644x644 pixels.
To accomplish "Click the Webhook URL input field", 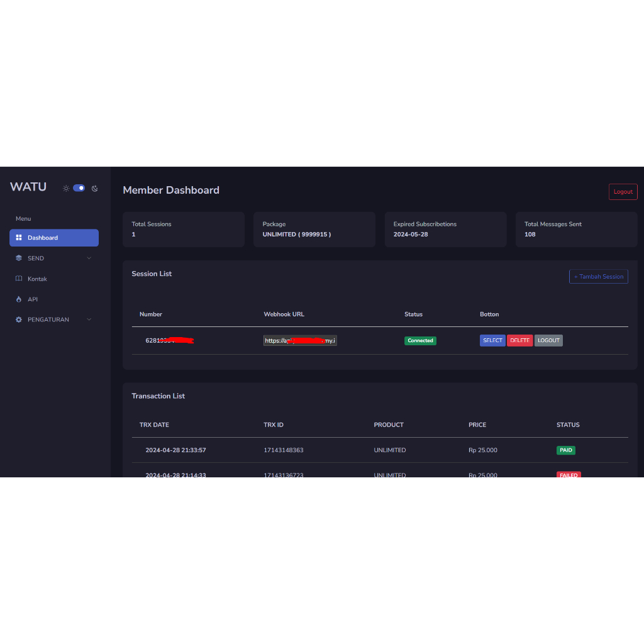I will click(x=300, y=340).
